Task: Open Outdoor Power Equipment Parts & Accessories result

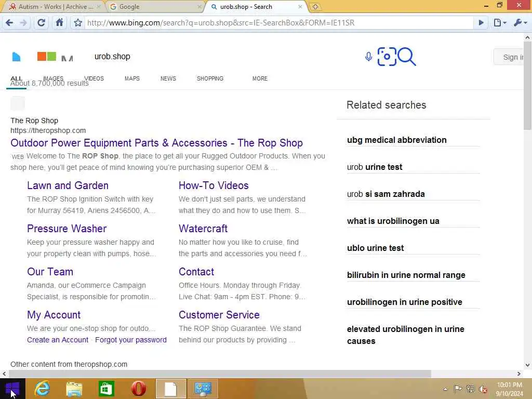Action: coord(156,143)
